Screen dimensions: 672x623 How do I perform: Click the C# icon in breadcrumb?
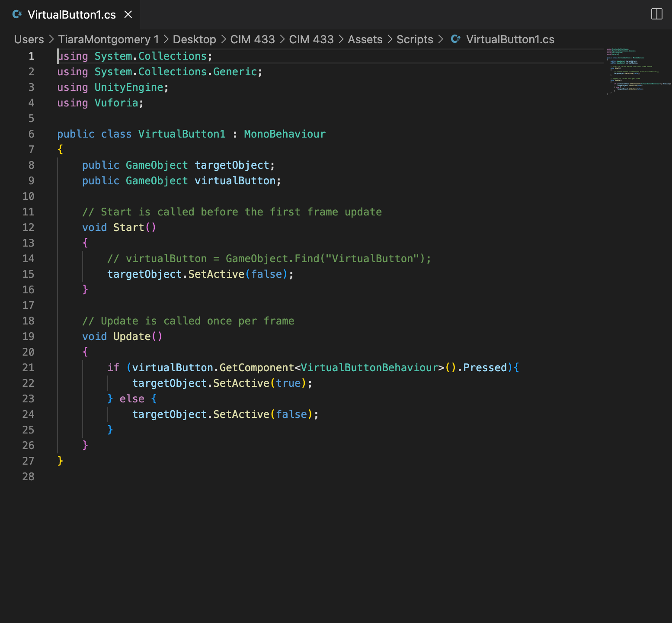point(455,39)
